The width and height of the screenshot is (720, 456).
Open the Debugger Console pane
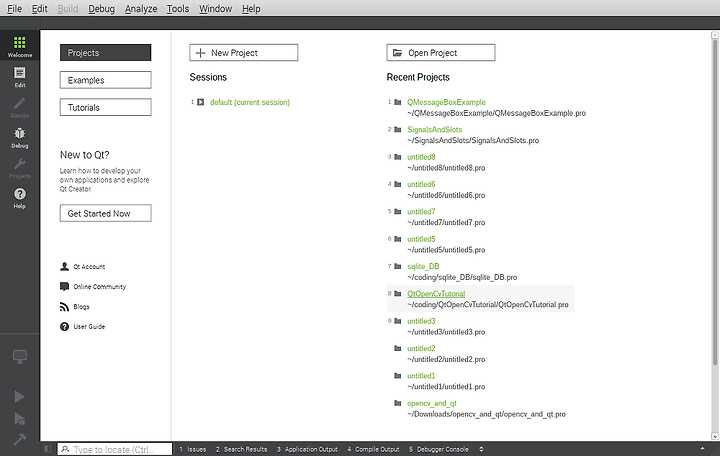pyautogui.click(x=439, y=449)
